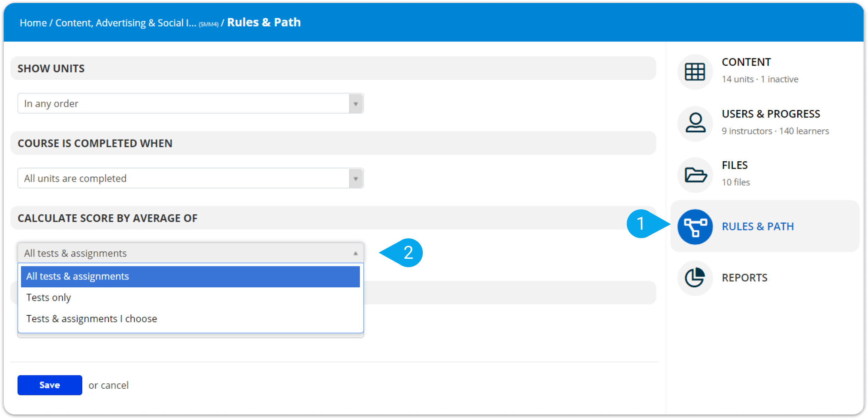The width and height of the screenshot is (868, 419).
Task: Open the course name breadcrumb link
Action: tap(137, 23)
